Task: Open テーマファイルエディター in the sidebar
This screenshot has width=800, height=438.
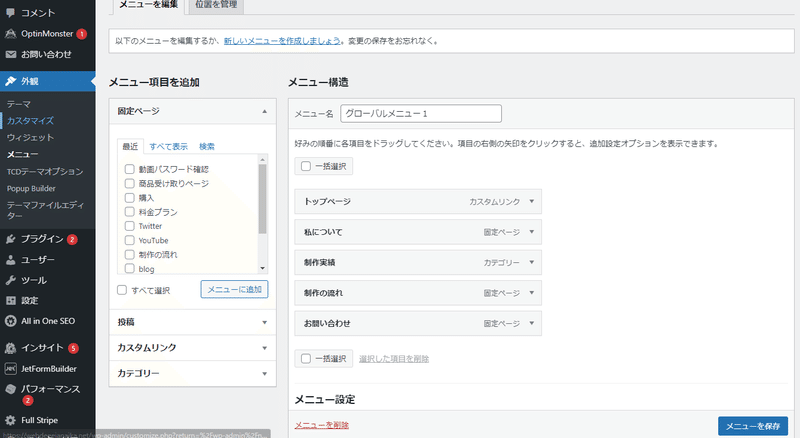Action: 45,210
